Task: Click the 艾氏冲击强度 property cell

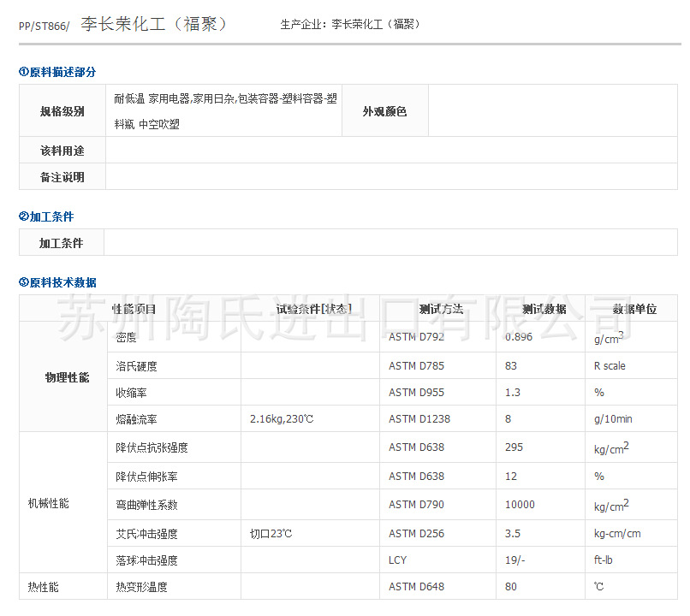Action: click(175, 533)
